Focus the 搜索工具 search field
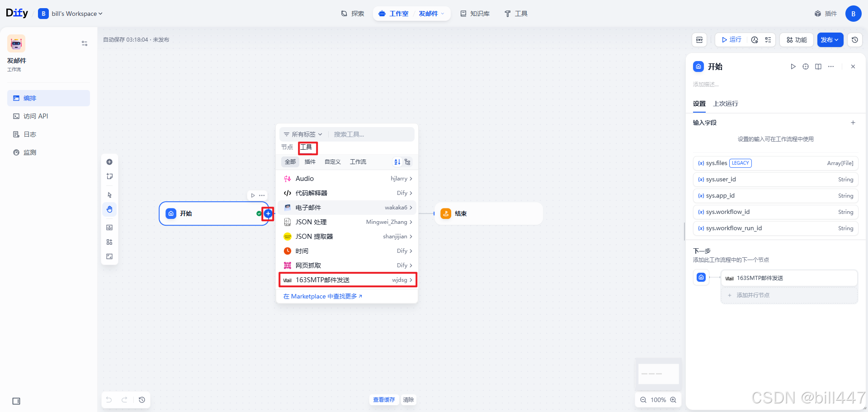Image resolution: width=868 pixels, height=412 pixels. pyautogui.click(x=372, y=134)
